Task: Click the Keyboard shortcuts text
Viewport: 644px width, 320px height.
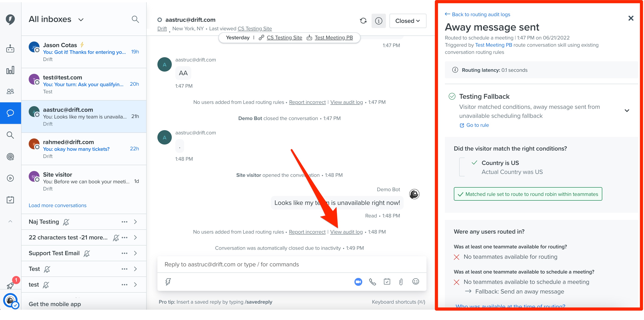Action: (x=398, y=302)
